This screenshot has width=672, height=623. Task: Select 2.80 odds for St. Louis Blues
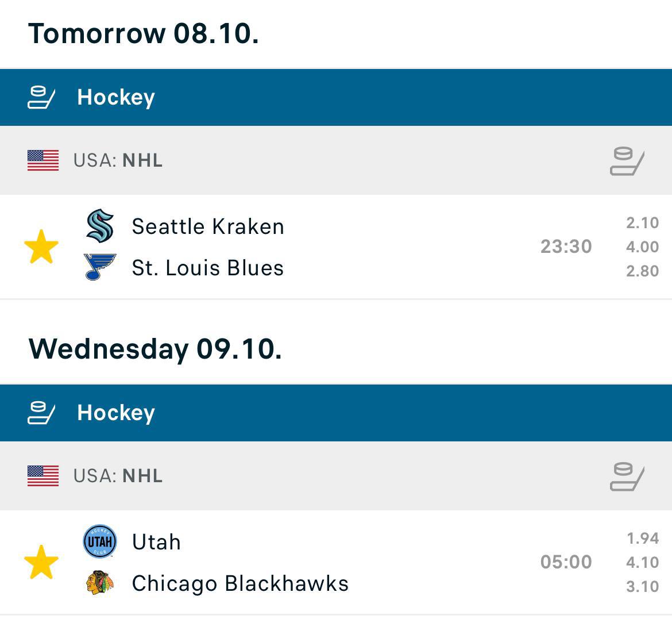[x=642, y=271]
